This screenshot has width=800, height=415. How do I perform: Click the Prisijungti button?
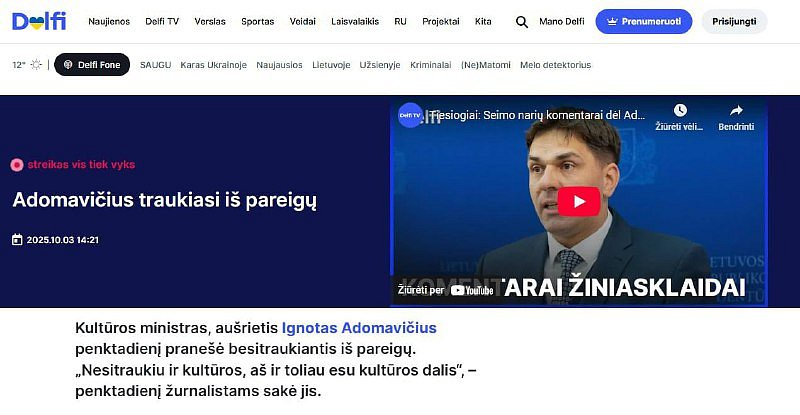(734, 21)
